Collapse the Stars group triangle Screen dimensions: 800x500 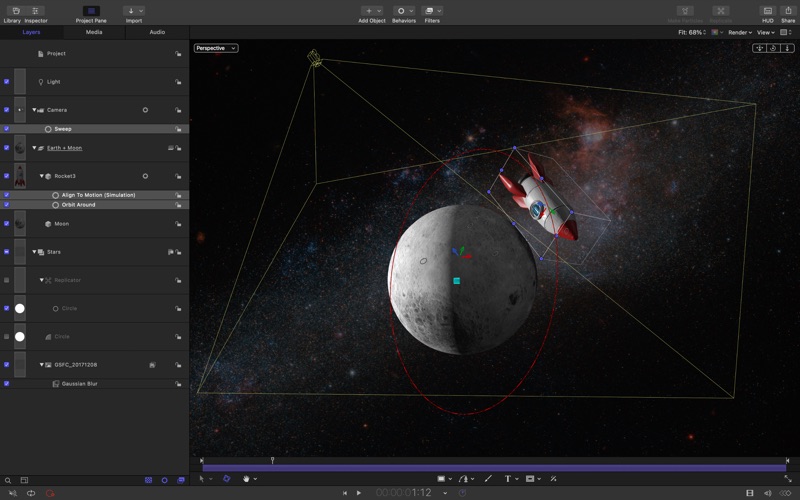pos(34,252)
